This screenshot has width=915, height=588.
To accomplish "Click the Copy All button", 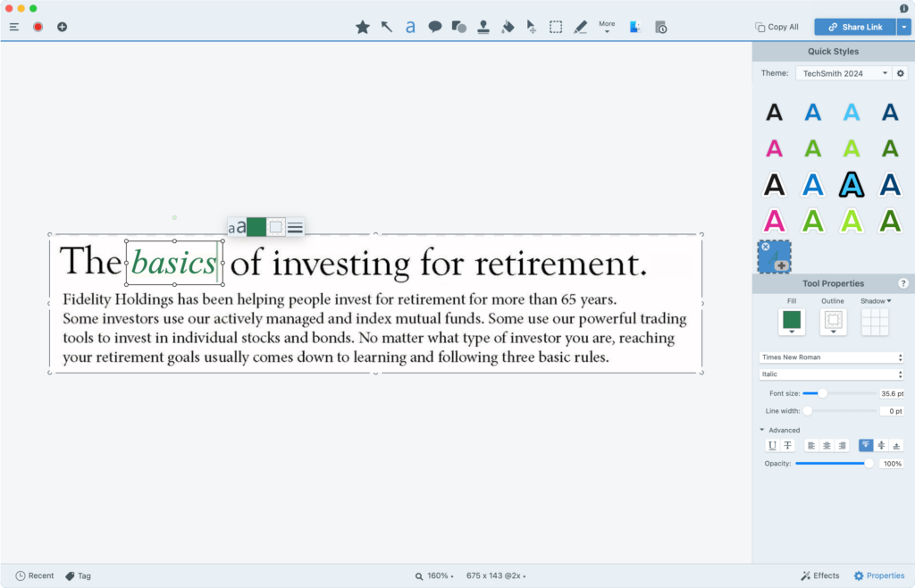I will tap(776, 27).
